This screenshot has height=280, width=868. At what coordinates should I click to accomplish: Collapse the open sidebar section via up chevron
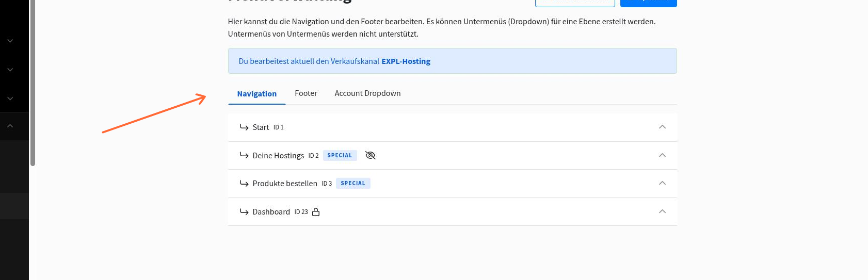(10, 126)
